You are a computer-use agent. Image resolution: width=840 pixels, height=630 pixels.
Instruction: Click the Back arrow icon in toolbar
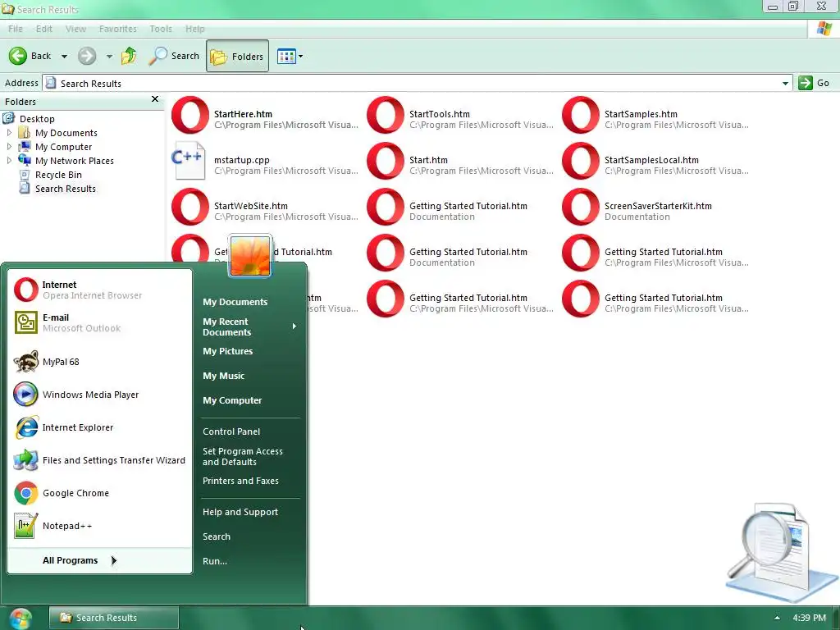(x=18, y=56)
